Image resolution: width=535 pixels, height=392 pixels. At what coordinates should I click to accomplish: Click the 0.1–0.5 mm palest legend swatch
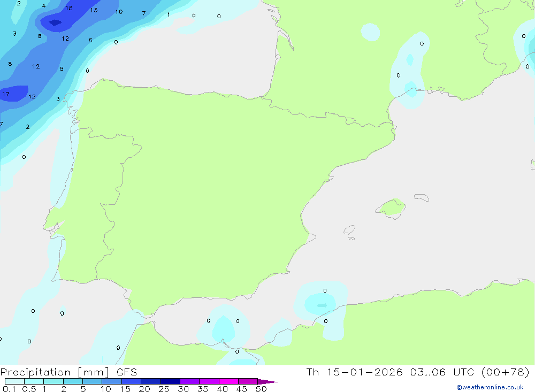pyautogui.click(x=14, y=381)
